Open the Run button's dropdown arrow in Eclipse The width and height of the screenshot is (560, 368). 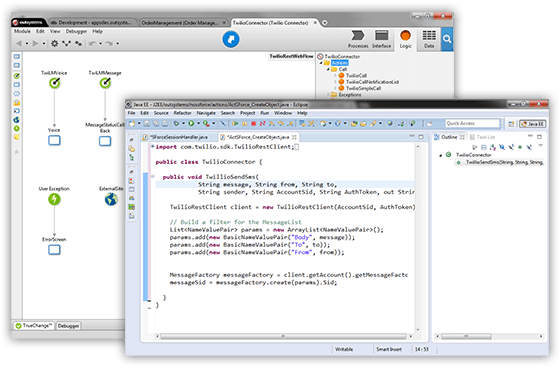pos(198,124)
